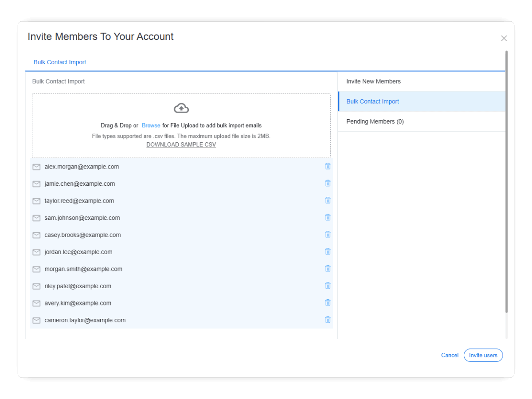The height and width of the screenshot is (399, 532).
Task: Click the cloud upload icon
Action: [181, 108]
